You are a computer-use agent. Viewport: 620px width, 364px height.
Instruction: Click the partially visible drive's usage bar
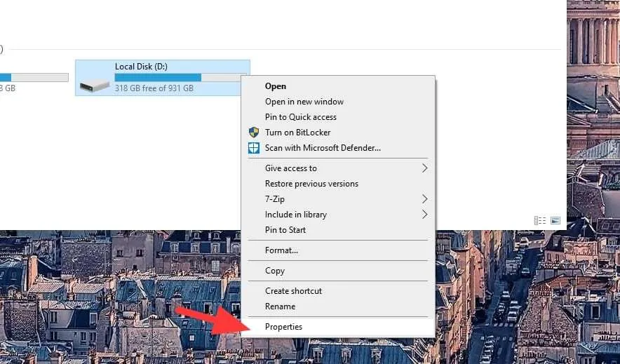(34, 77)
